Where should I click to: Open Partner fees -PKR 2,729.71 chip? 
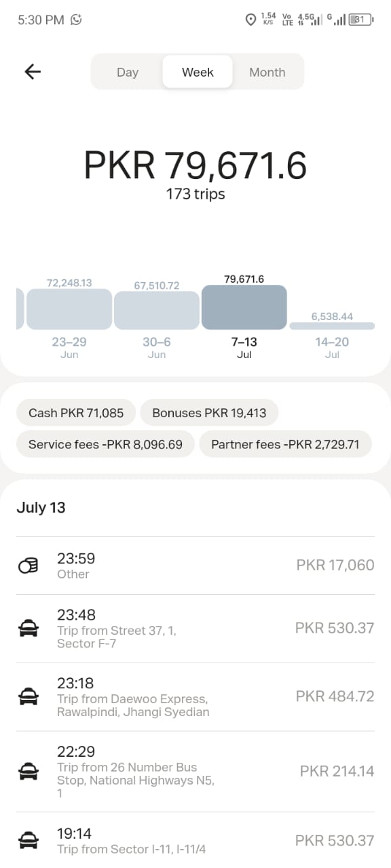[x=285, y=445]
